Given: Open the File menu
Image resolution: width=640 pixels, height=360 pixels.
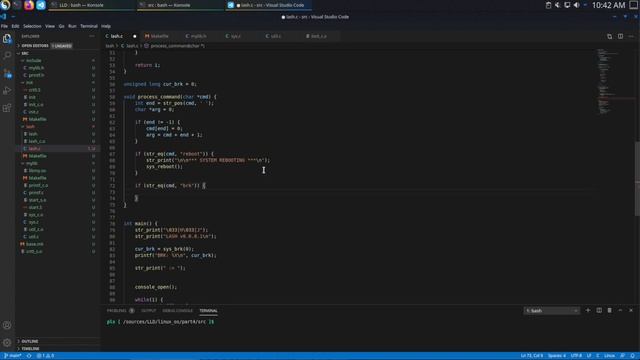Looking at the screenshot, I should [4, 26].
